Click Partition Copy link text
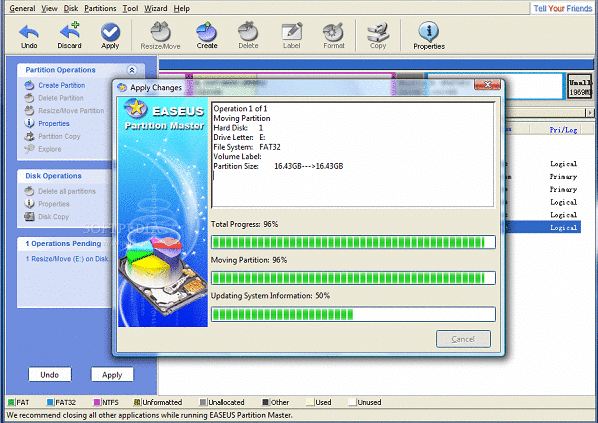 click(x=59, y=136)
